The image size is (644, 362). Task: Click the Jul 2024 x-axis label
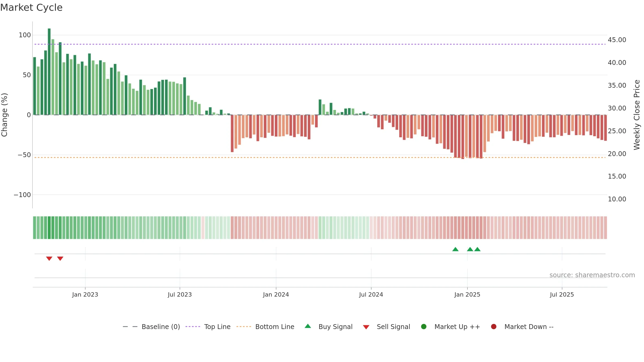371,294
